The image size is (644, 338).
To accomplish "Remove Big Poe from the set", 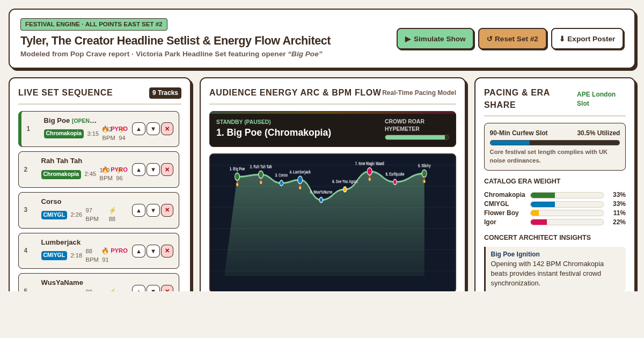I will pyautogui.click(x=167, y=129).
